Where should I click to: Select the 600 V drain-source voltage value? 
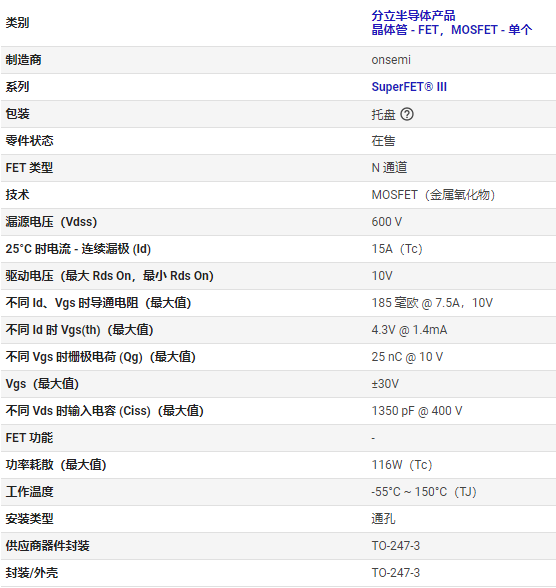[x=387, y=222]
